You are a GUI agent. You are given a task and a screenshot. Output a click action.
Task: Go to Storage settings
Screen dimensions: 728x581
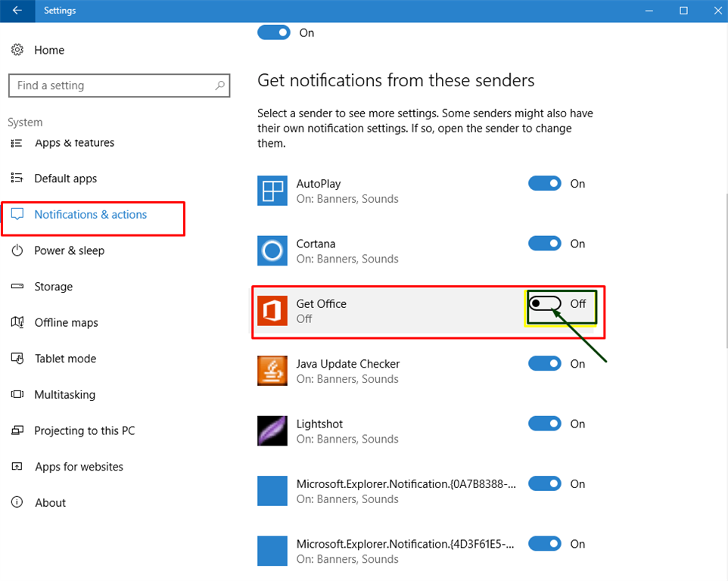[54, 287]
